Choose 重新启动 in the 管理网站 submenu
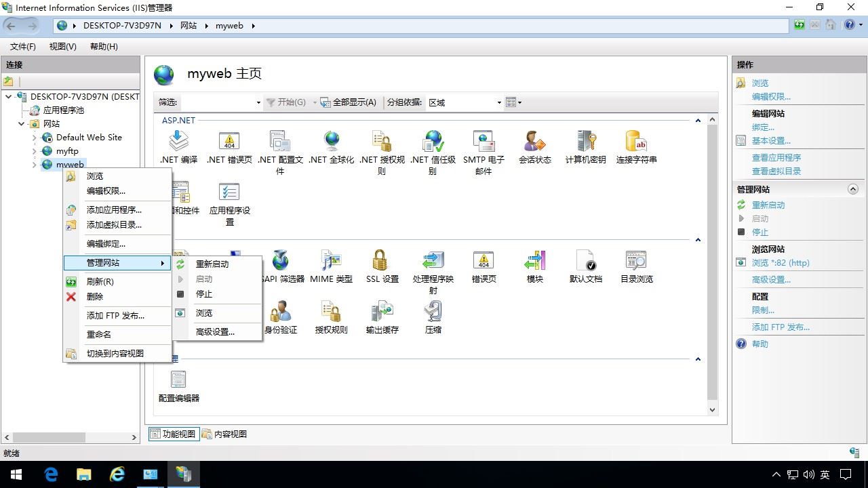 [x=217, y=264]
